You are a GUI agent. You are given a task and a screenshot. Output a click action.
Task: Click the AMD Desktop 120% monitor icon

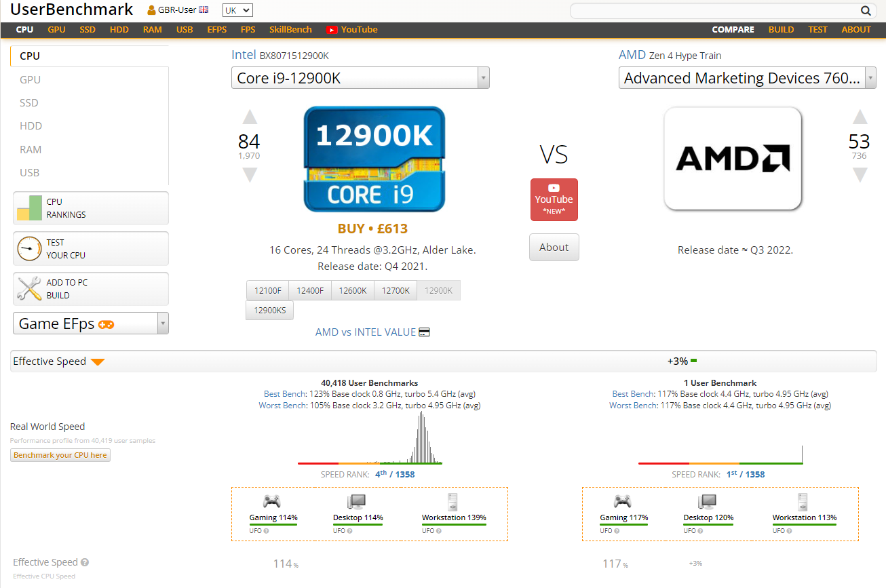(708, 502)
